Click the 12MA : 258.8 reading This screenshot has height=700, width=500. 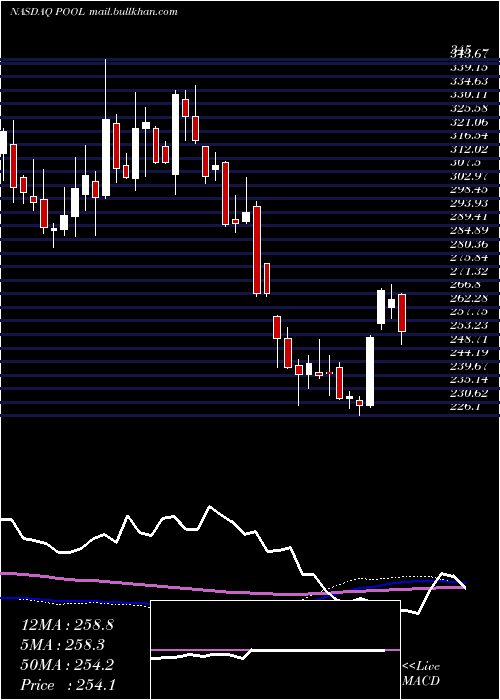click(67, 625)
